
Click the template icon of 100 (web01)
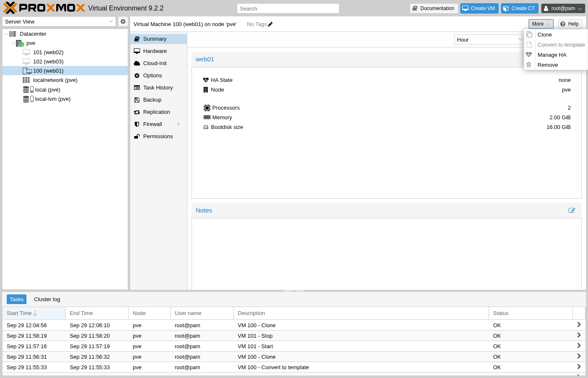point(27,71)
